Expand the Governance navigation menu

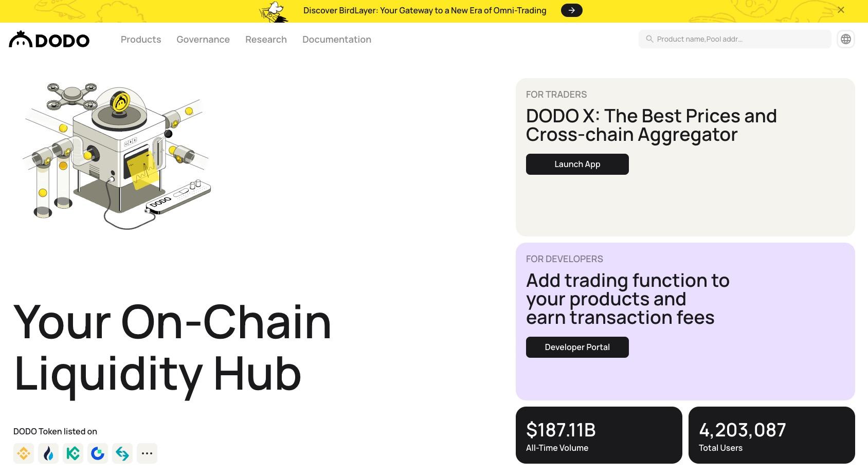coord(203,40)
